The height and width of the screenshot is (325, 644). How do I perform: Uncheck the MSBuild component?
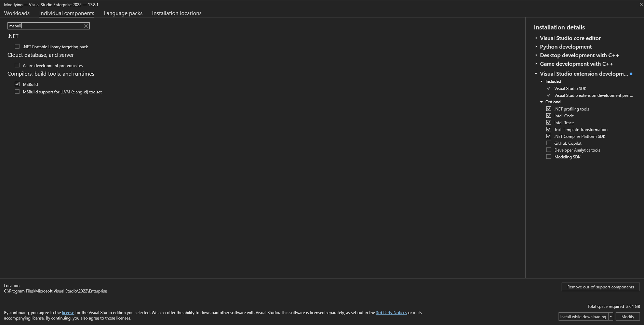point(17,84)
